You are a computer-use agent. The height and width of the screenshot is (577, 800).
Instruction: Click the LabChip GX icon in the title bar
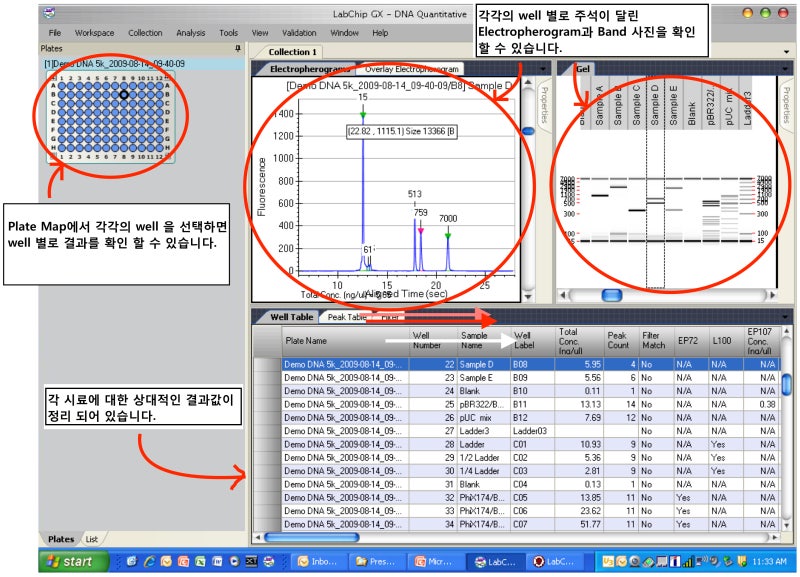coord(47,13)
